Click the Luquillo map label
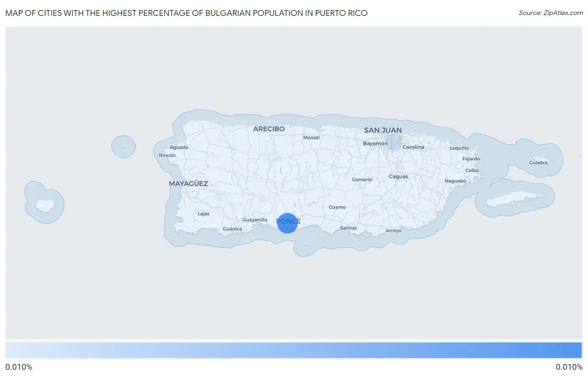Screen dimensions: 588x376 pyautogui.click(x=459, y=148)
